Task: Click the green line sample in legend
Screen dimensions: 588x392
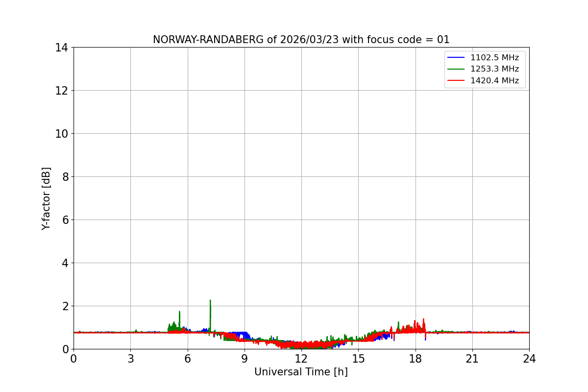Action: [x=456, y=69]
